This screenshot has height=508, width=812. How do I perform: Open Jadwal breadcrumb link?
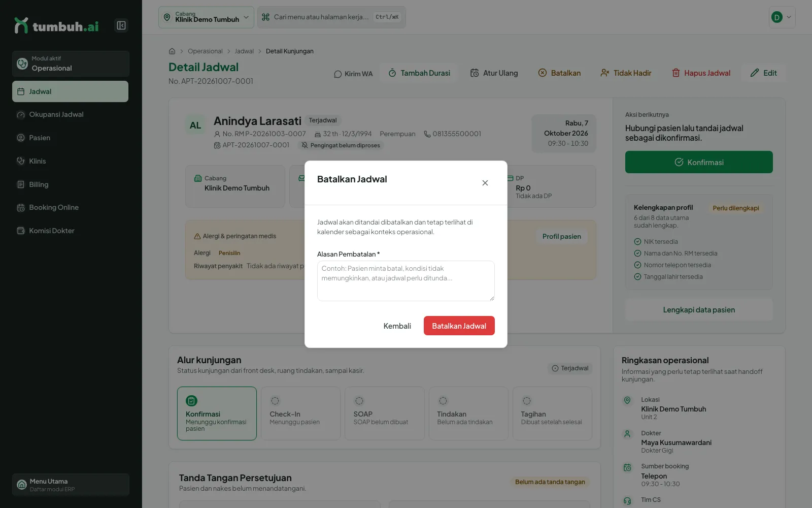244,51
